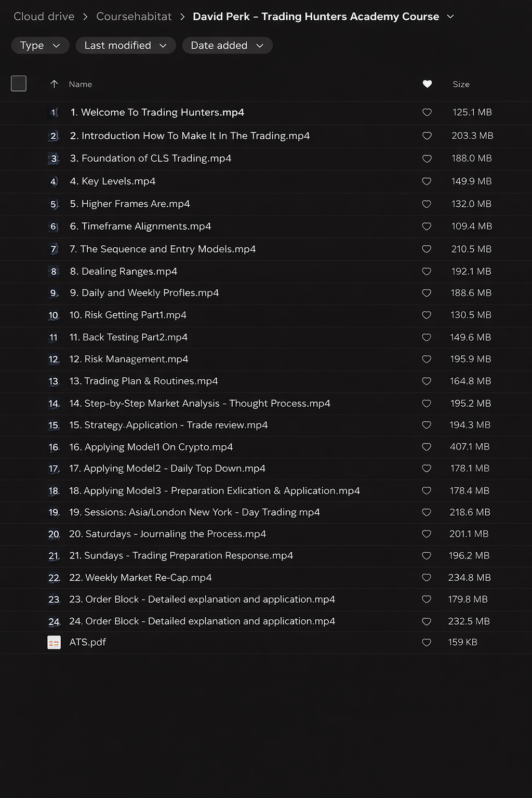The image size is (532, 798).
Task: Go to Cloud drive breadcrumb
Action: 44,17
